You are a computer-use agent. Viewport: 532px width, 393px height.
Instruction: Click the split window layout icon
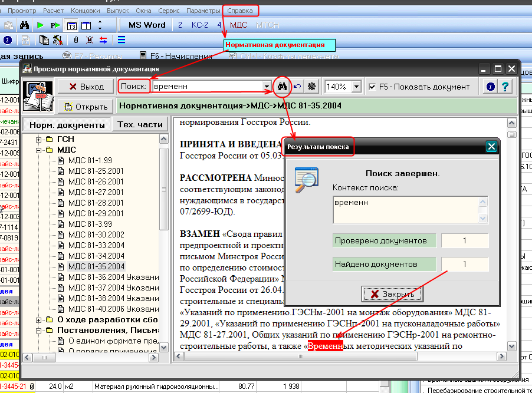click(86, 26)
